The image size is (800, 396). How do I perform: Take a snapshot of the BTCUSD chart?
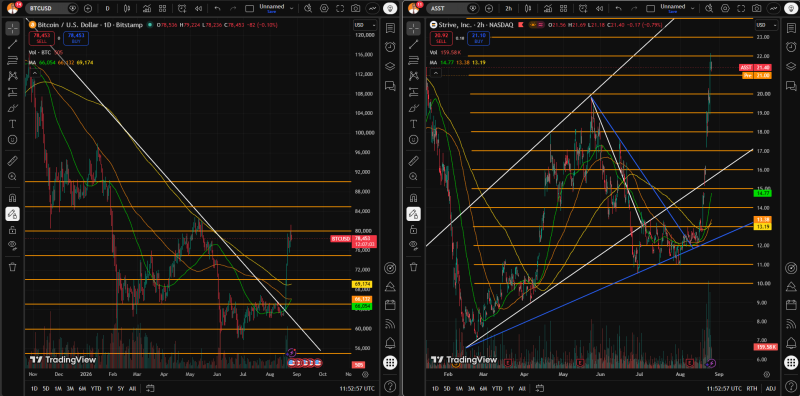click(x=356, y=8)
